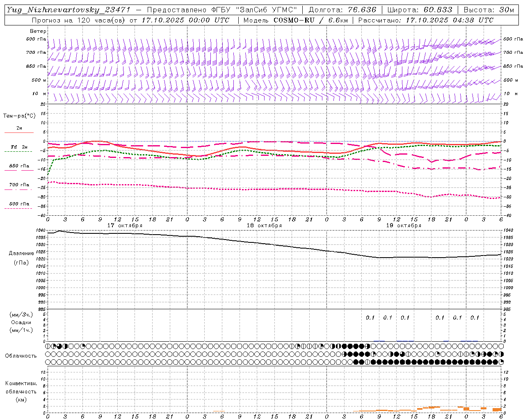Click the 700 гПа temperature legend label
The image size is (525, 420).
(x=19, y=185)
